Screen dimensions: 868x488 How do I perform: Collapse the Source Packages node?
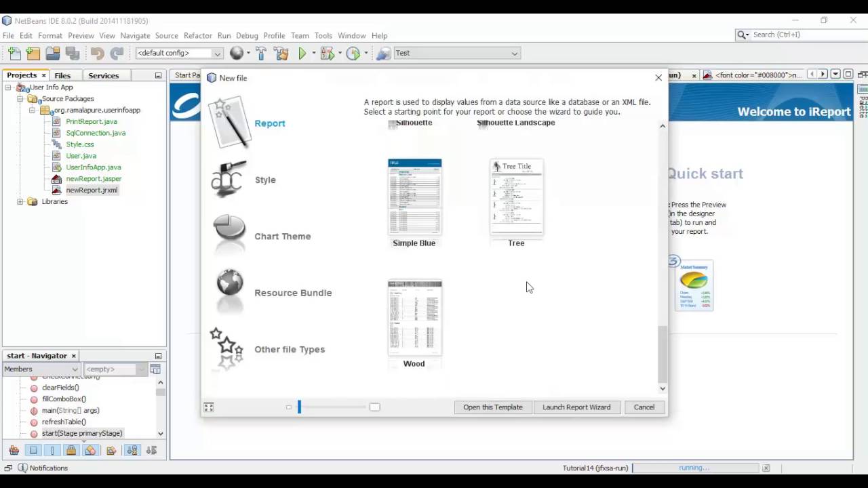[x=20, y=99]
